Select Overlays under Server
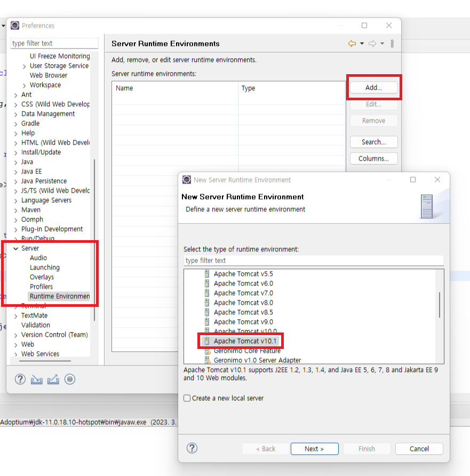The width and height of the screenshot is (470, 476). pyautogui.click(x=42, y=277)
